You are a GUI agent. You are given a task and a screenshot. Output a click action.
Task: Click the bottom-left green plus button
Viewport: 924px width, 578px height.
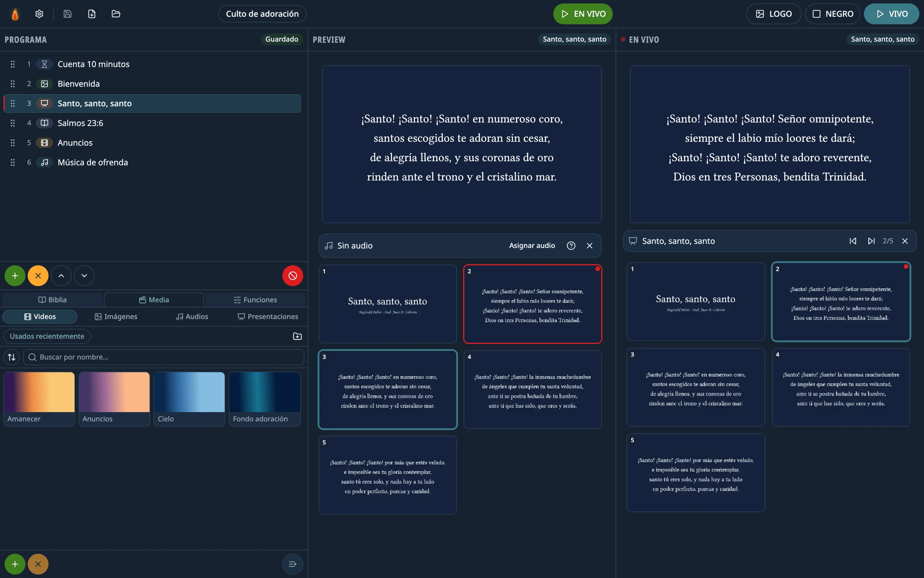click(15, 564)
